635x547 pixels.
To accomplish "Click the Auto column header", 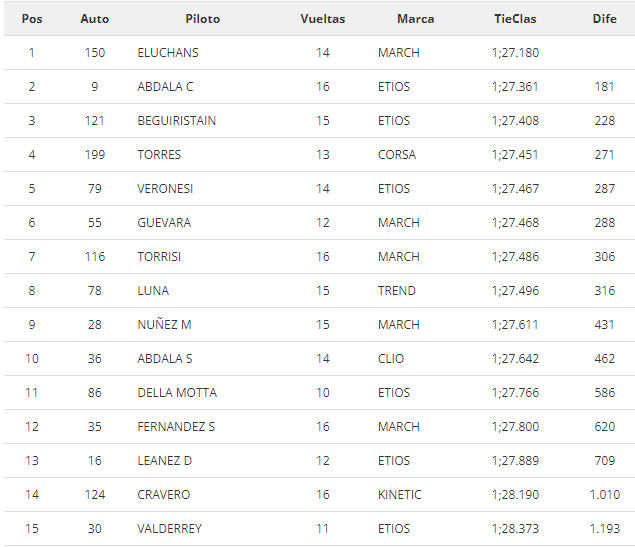I will pyautogui.click(x=95, y=19).
